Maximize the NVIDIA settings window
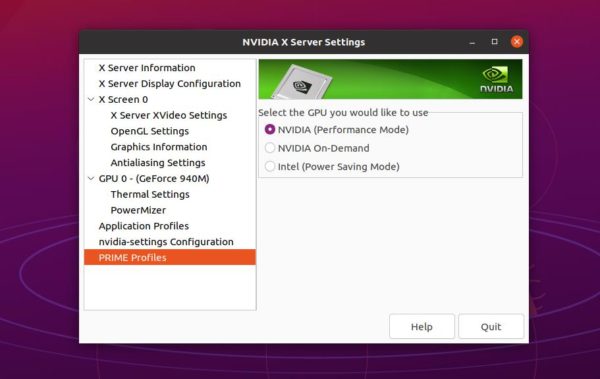600x379 pixels. (x=494, y=41)
